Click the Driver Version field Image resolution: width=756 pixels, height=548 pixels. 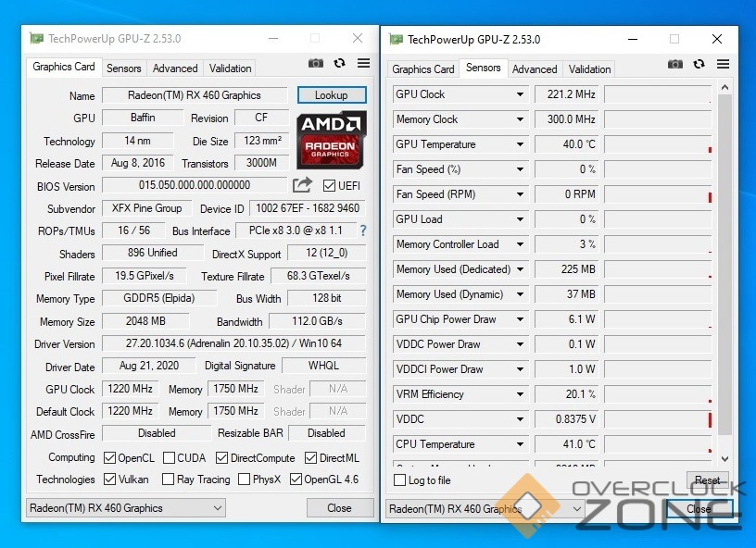click(x=233, y=343)
